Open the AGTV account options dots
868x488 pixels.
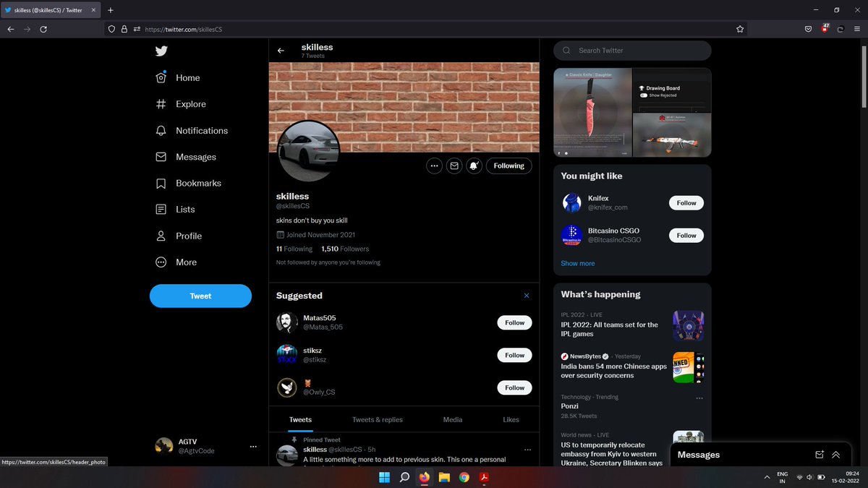click(253, 447)
